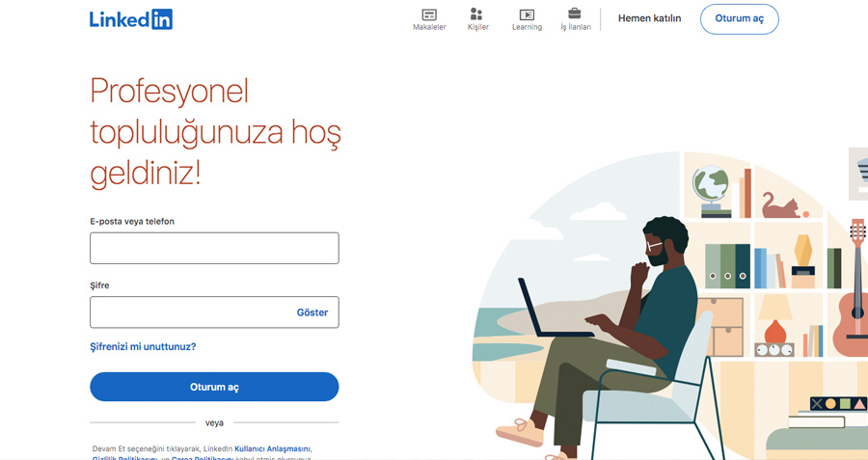
Task: Open the Çerez Politikasını link
Action: (203, 457)
